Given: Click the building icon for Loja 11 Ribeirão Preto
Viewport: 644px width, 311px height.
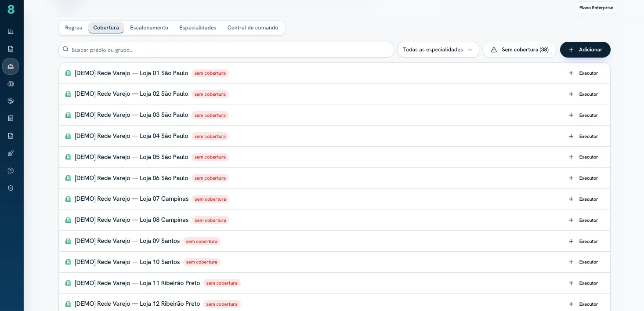Looking at the screenshot, I should click(x=68, y=283).
